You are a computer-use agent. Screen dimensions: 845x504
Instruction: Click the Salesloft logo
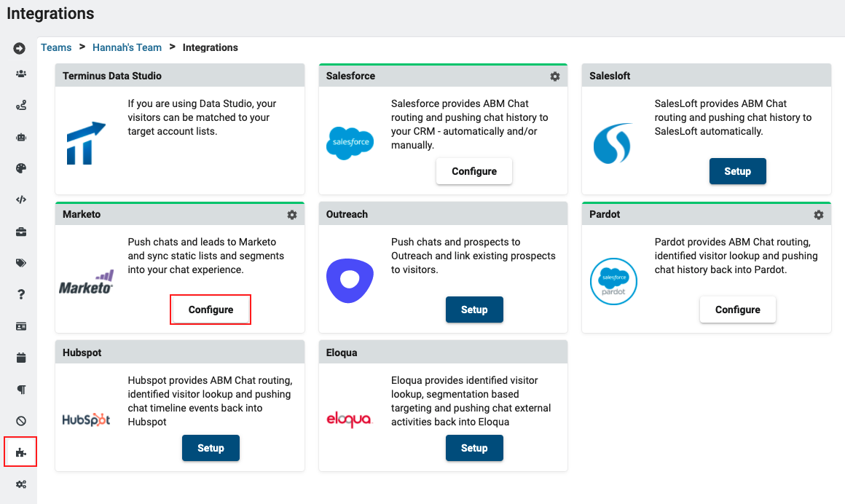(613, 143)
